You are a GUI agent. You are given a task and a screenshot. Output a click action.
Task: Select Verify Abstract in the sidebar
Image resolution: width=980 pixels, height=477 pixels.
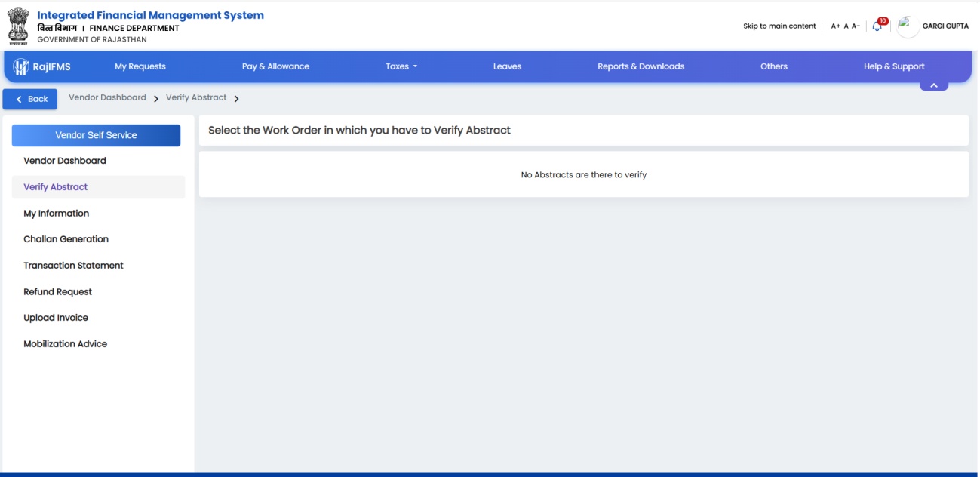[98, 187]
